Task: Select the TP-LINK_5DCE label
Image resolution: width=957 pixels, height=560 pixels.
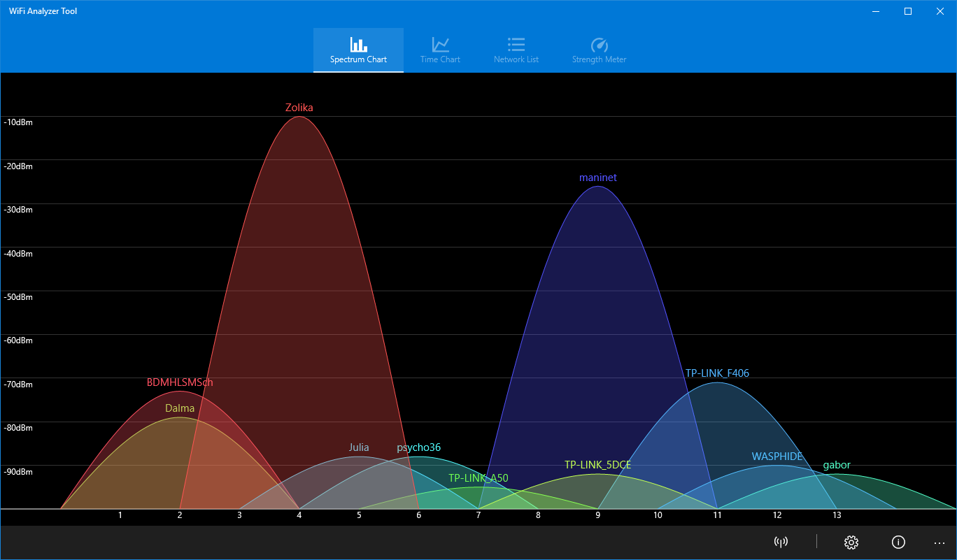Action: tap(597, 464)
